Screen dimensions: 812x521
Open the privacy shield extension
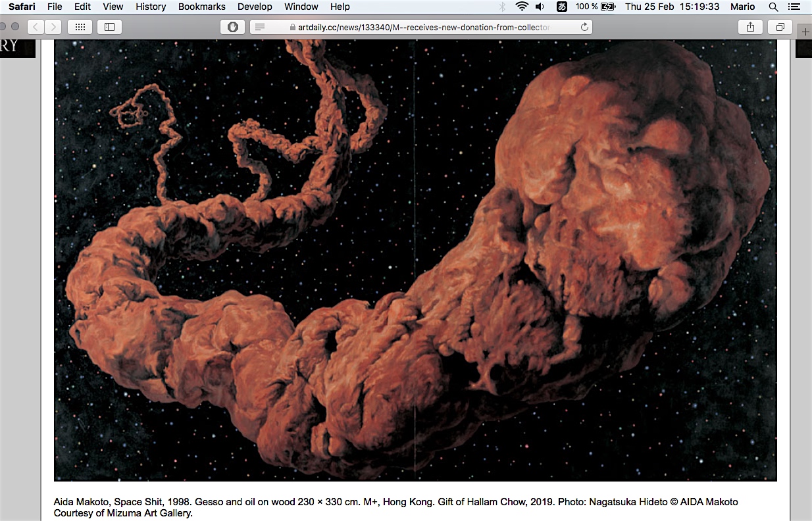pos(232,27)
